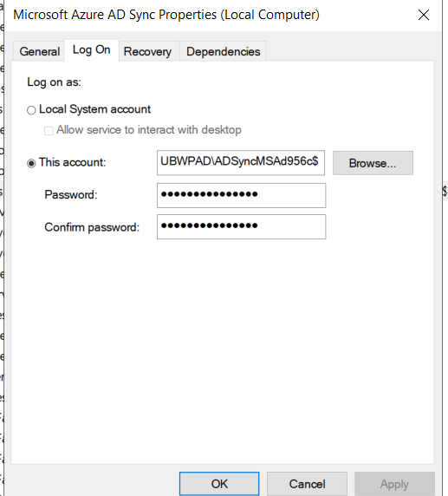The width and height of the screenshot is (448, 496).
Task: Choose the This account radio button
Action: [x=31, y=163]
